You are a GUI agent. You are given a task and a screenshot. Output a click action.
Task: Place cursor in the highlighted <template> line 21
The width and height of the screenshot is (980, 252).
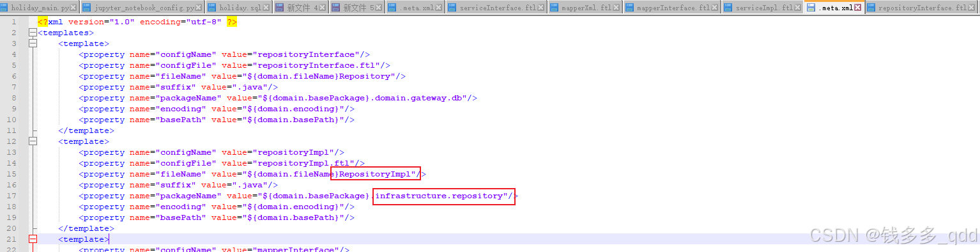click(x=84, y=239)
